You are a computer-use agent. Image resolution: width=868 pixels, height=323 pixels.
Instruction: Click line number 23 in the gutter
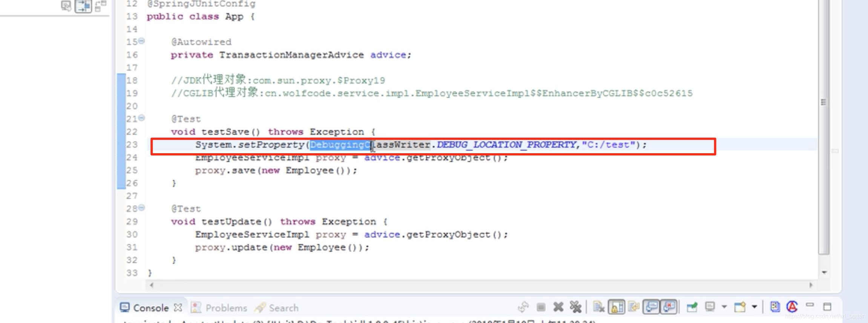(x=132, y=145)
